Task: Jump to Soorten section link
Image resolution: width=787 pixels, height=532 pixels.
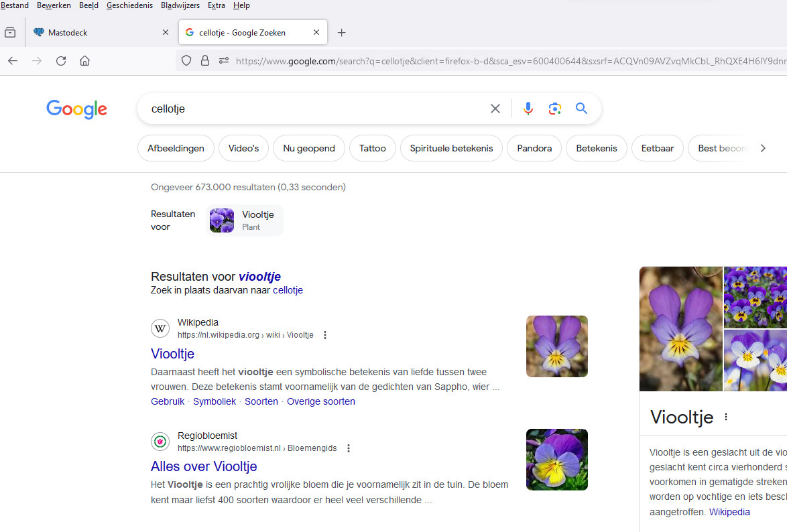Action: (x=261, y=401)
